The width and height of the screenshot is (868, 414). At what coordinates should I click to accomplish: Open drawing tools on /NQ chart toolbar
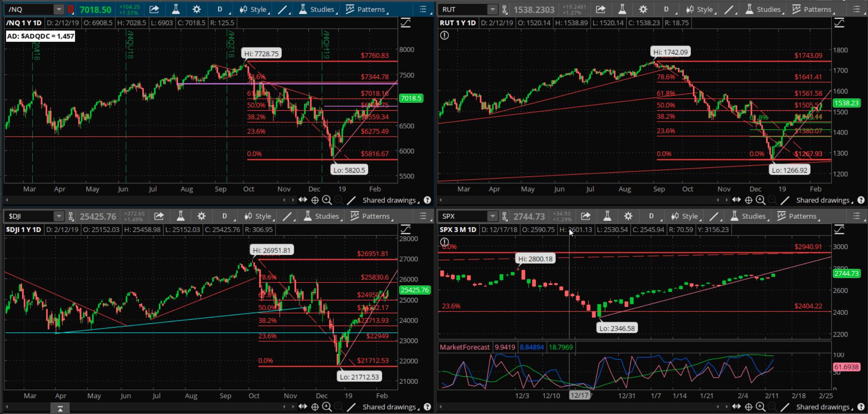(x=282, y=9)
